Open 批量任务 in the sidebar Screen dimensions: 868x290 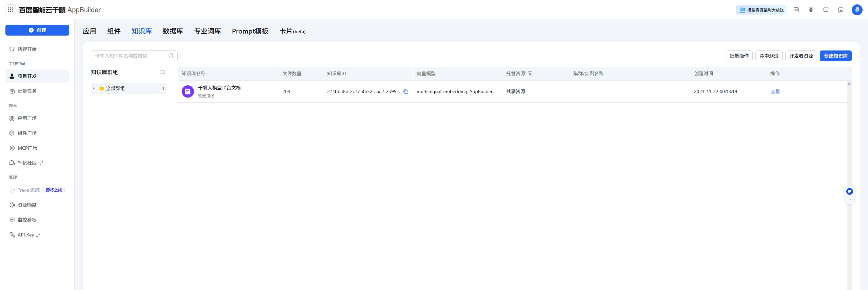coord(37,91)
